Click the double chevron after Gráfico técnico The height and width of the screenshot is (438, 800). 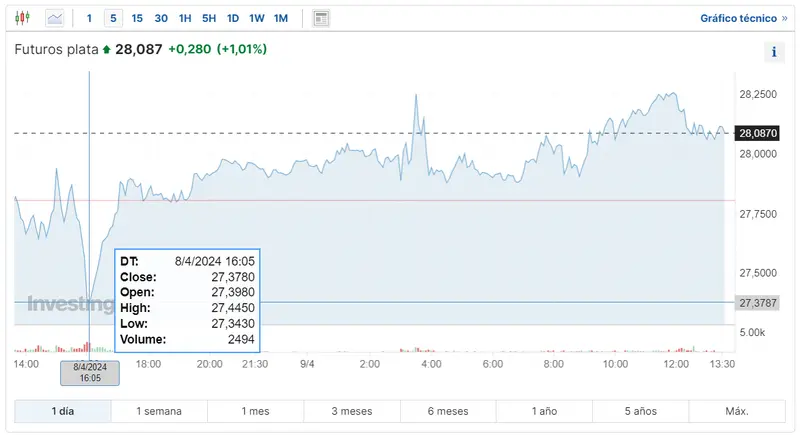(x=784, y=18)
